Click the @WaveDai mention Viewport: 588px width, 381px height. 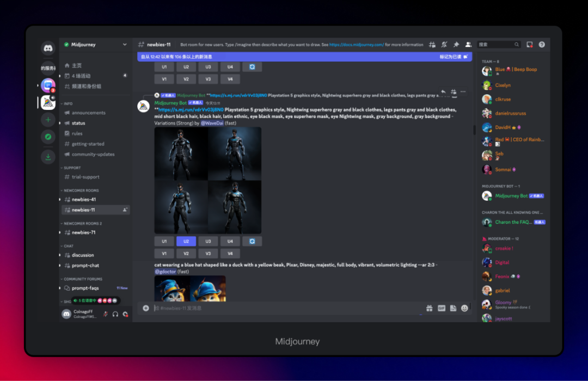click(212, 123)
